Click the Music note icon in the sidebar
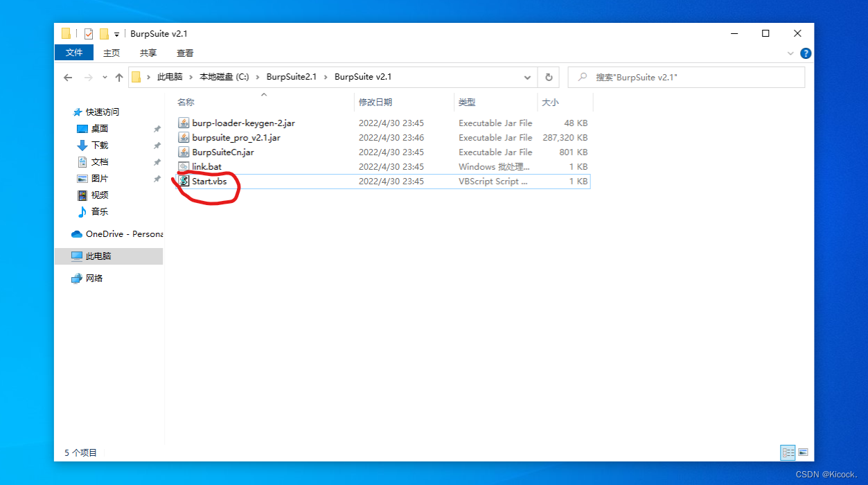 pyautogui.click(x=82, y=212)
